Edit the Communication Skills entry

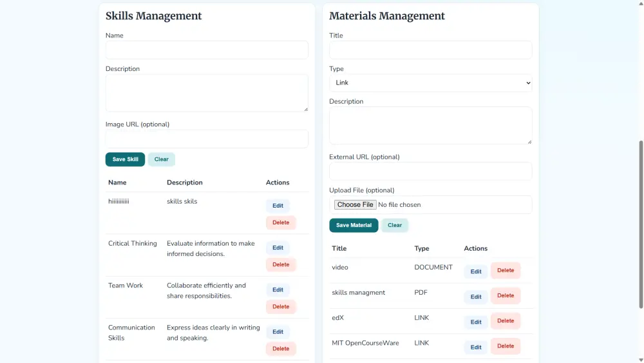coord(278,331)
